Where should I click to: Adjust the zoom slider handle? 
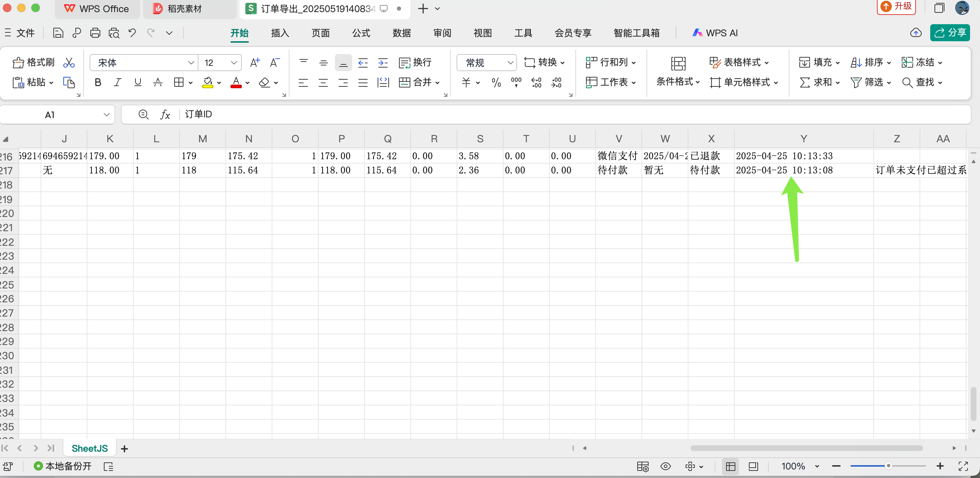coord(888,466)
